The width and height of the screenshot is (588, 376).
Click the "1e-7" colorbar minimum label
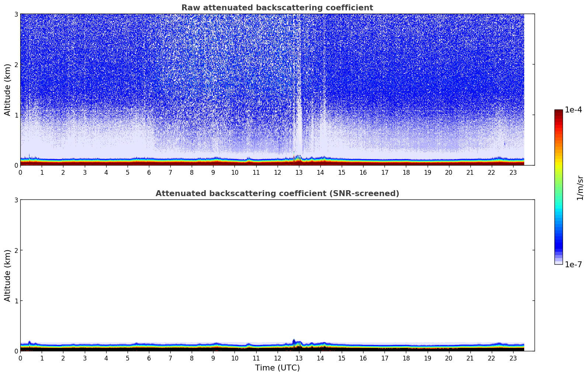point(573,264)
